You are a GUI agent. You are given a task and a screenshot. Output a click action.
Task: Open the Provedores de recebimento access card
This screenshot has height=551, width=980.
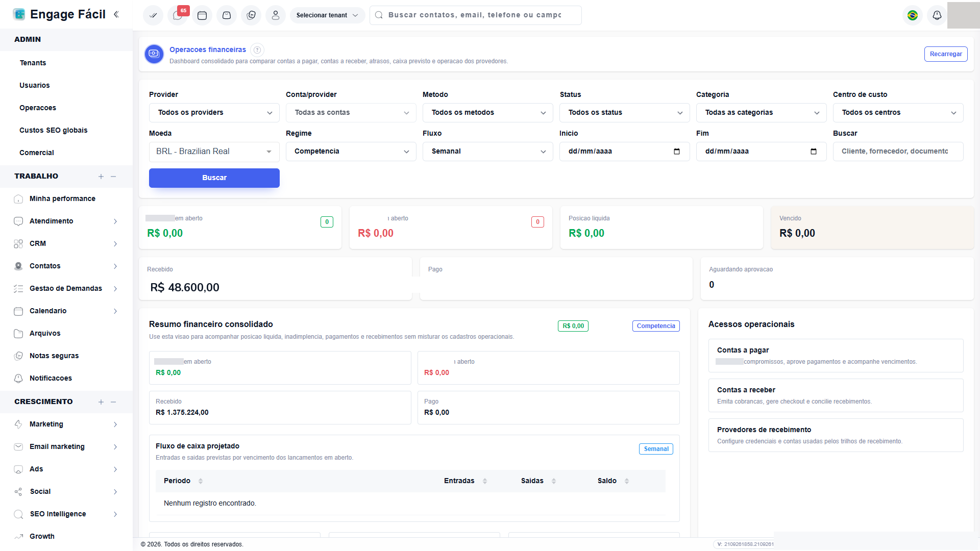836,435
